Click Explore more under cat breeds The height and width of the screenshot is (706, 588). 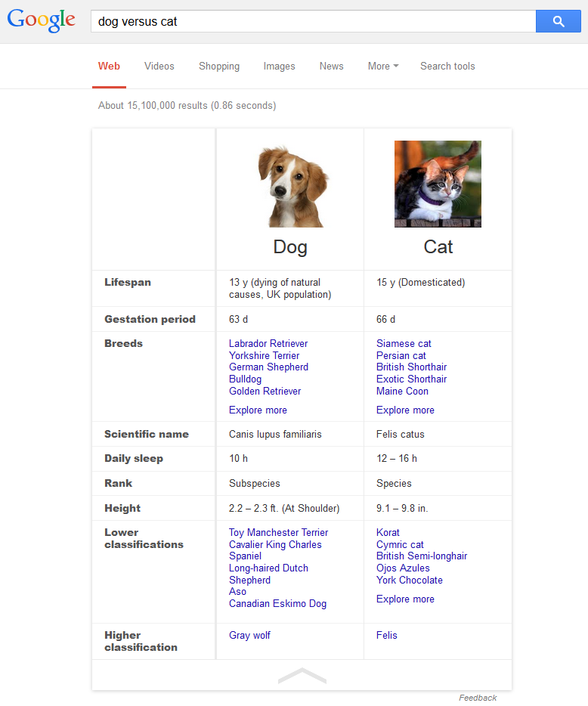(405, 410)
